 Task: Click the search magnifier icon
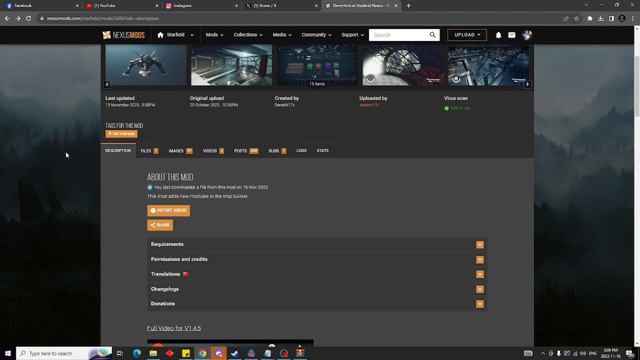click(433, 35)
